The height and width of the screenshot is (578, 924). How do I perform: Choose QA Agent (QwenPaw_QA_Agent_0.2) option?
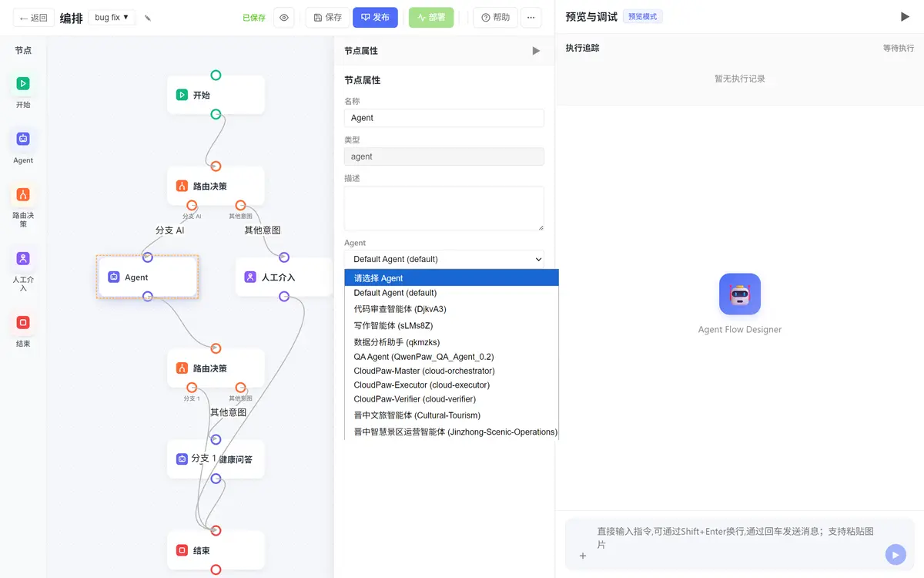coord(451,357)
